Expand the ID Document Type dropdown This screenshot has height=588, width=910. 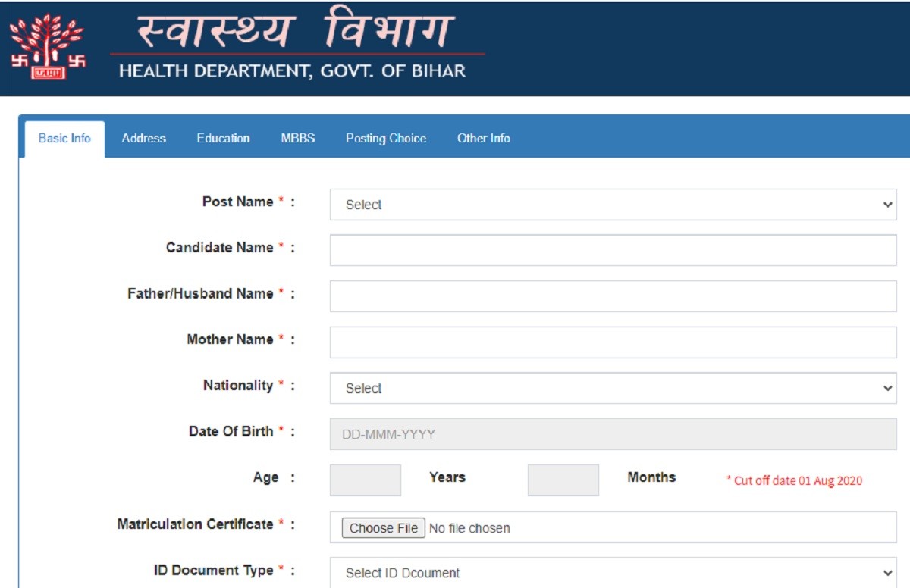click(612, 573)
